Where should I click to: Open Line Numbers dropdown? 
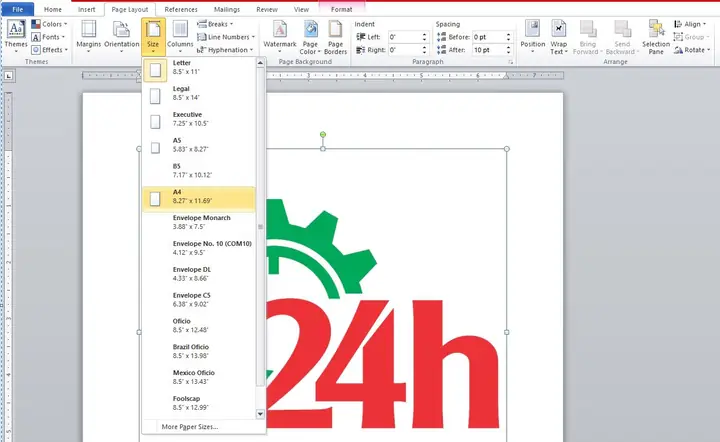coord(225,37)
